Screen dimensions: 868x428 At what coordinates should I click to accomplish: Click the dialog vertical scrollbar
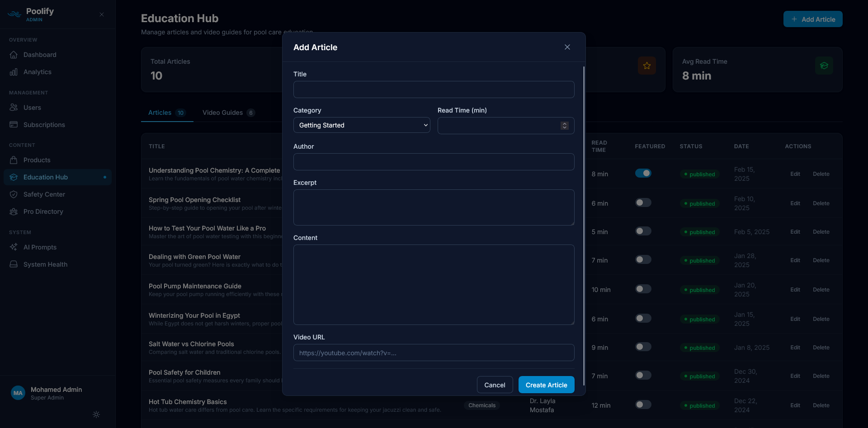[584, 226]
